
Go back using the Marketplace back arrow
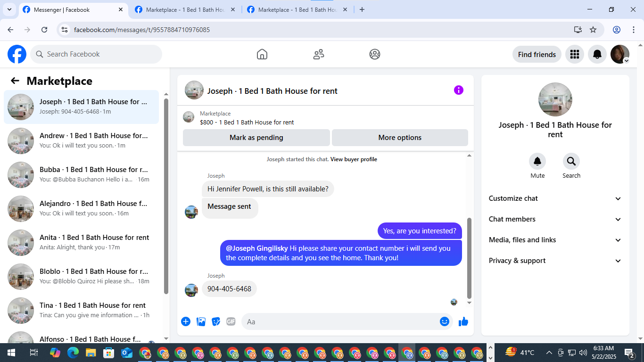click(15, 81)
